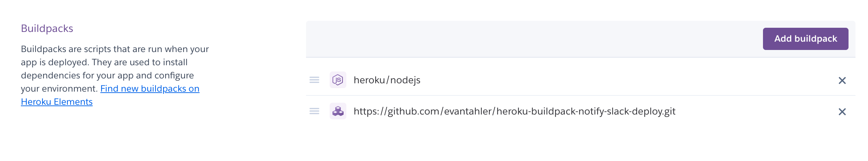Screen dimensions: 868x161
Task: Click empty gray header bar beside Add buildpack
Action: click(522, 39)
